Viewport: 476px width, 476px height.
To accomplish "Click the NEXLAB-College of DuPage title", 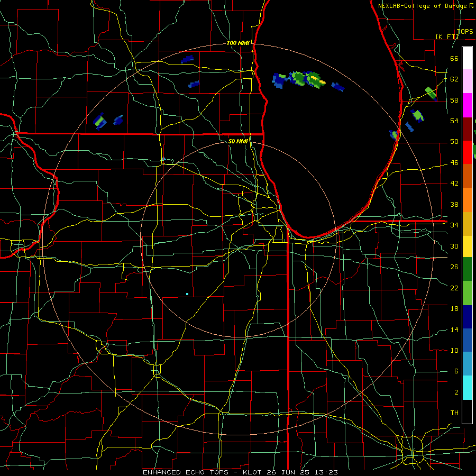I will click(x=423, y=6).
